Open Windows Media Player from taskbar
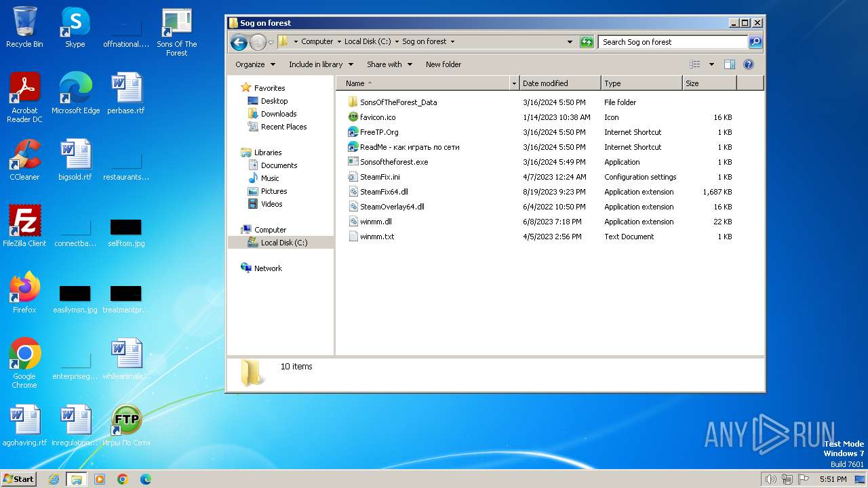The width and height of the screenshot is (868, 488). click(x=100, y=479)
